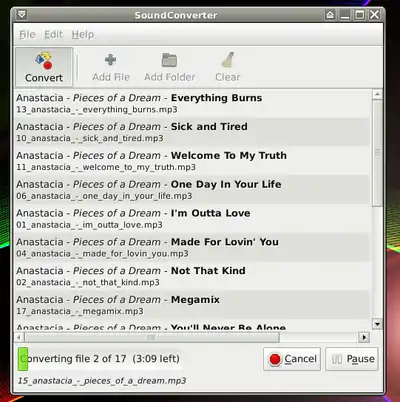Select the I'm Outta Love track row

(x=193, y=219)
